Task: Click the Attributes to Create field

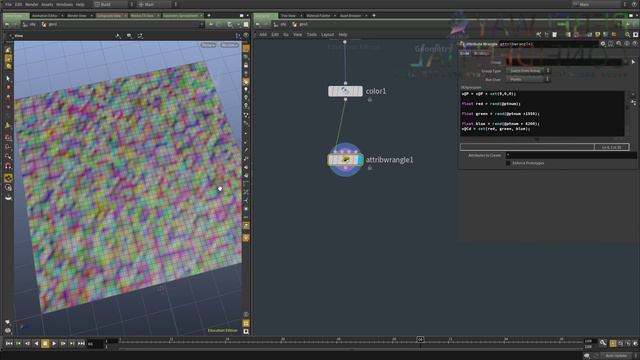Action: (571, 155)
